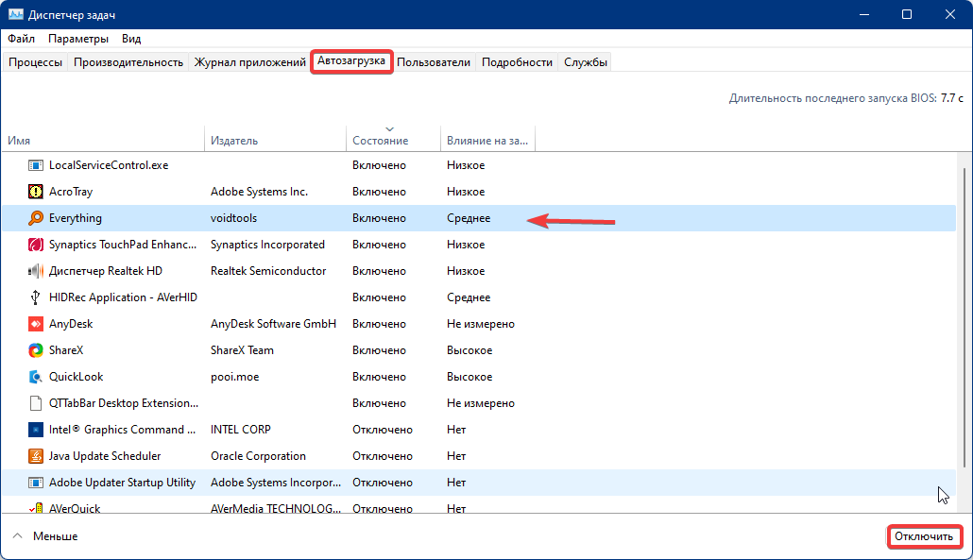Click the Adobe Systems Inc. publisher cell
The width and height of the screenshot is (973, 560).
[259, 192]
